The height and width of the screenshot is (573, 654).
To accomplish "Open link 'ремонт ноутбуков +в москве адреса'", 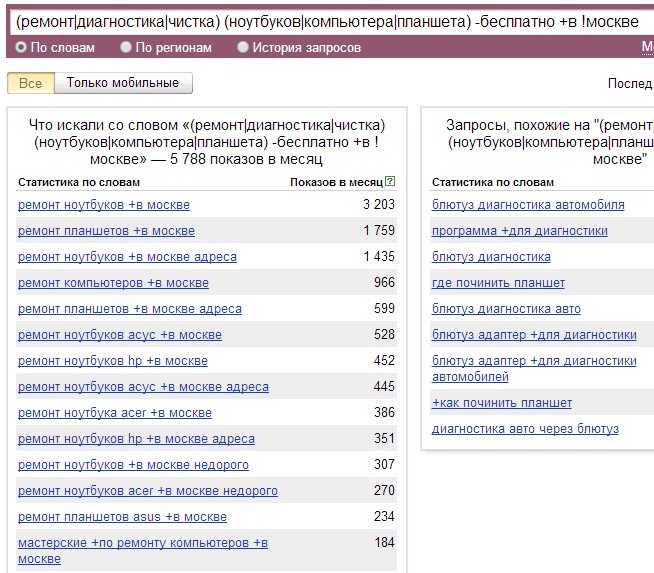I will 127,257.
